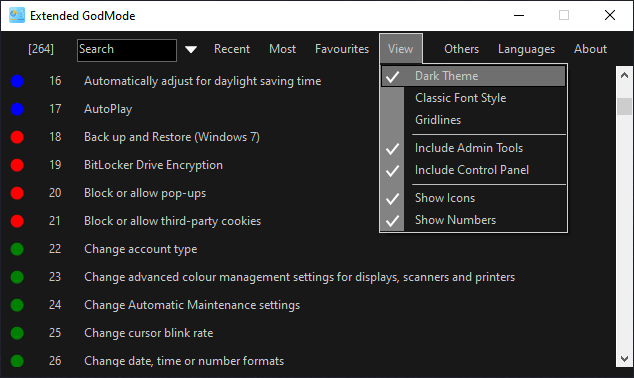Screen dimensions: 634x378
Task: Click the red dot beside Block or allow pop-ups
Action: (x=17, y=193)
